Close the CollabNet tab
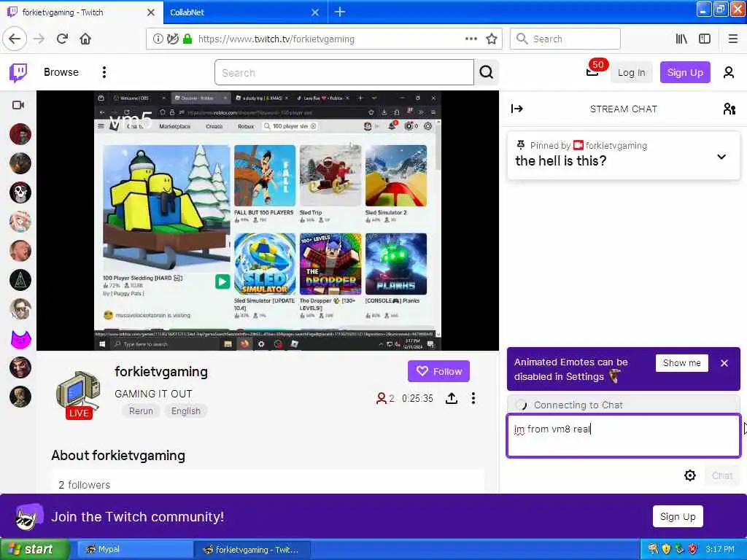747x560 pixels. (315, 12)
